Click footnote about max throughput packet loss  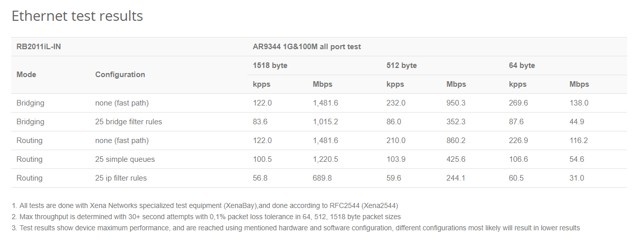(206, 217)
